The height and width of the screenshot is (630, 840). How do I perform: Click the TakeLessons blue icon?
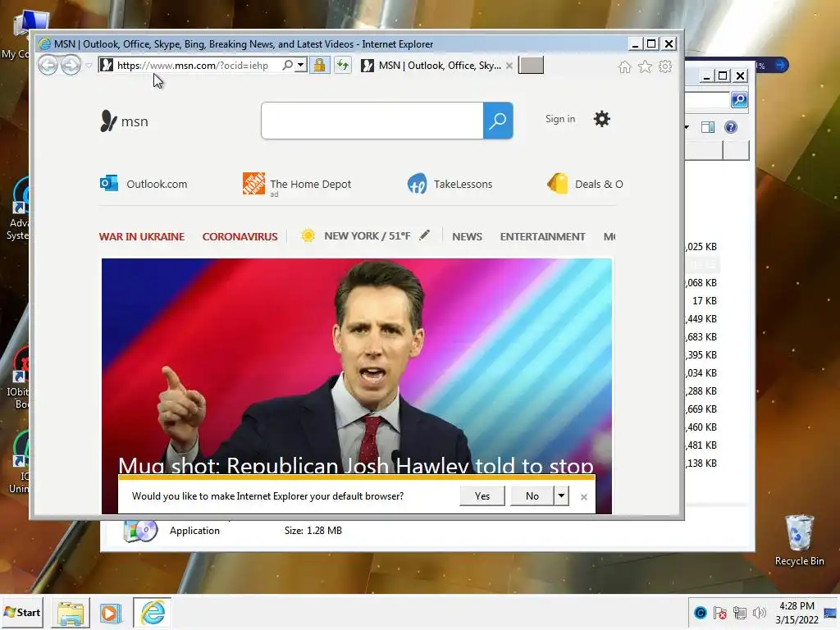click(x=418, y=183)
